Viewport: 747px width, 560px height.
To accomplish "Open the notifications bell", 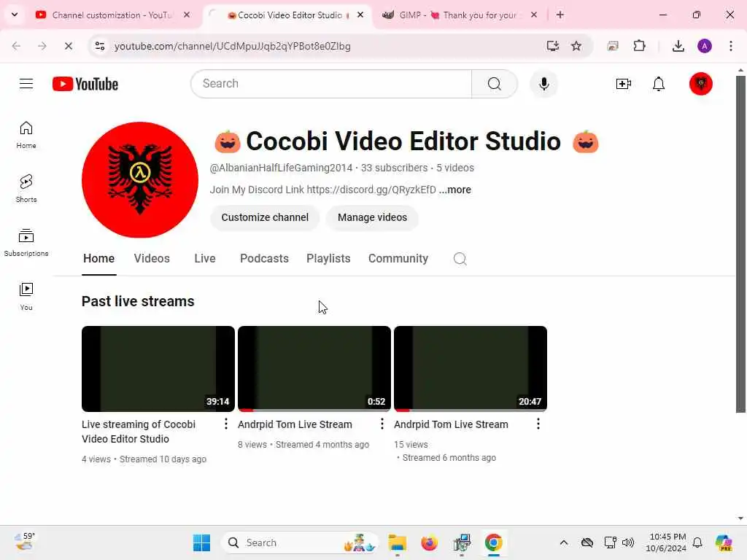I will coord(659,84).
